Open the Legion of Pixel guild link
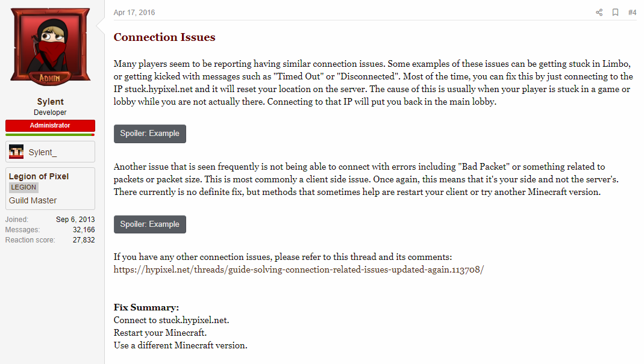This screenshot has width=644, height=364. pyautogui.click(x=39, y=176)
